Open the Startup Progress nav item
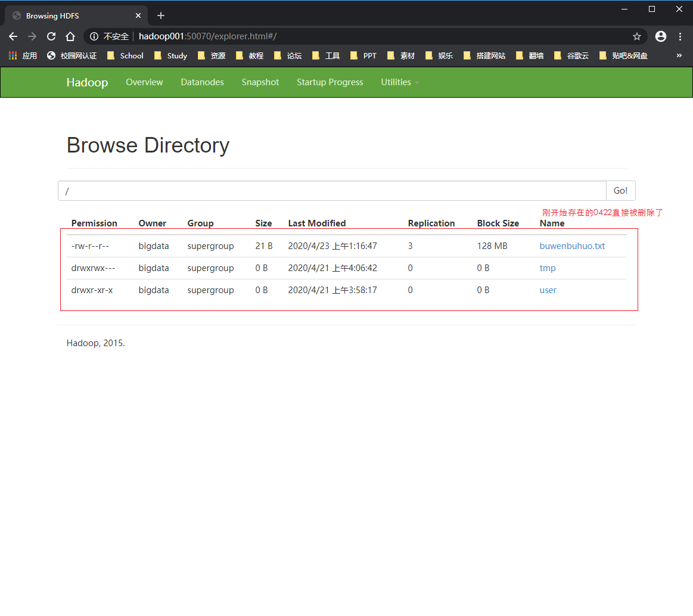The height and width of the screenshot is (616, 693). [x=330, y=82]
